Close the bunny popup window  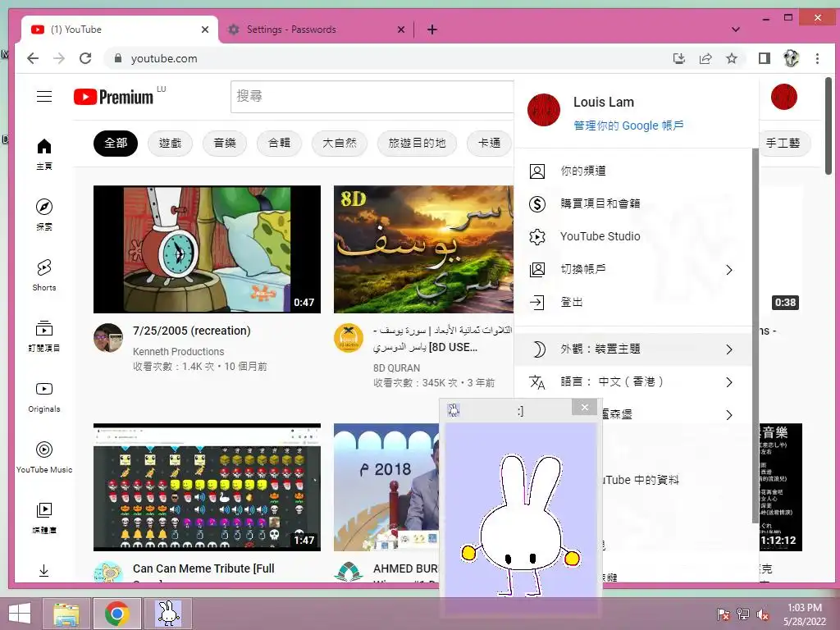(584, 408)
